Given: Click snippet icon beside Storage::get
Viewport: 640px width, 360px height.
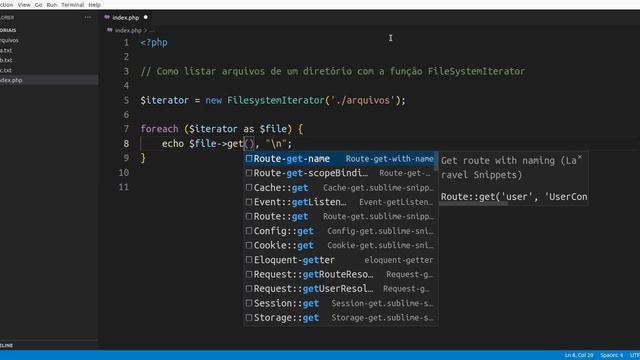Looking at the screenshot, I should [x=249, y=317].
